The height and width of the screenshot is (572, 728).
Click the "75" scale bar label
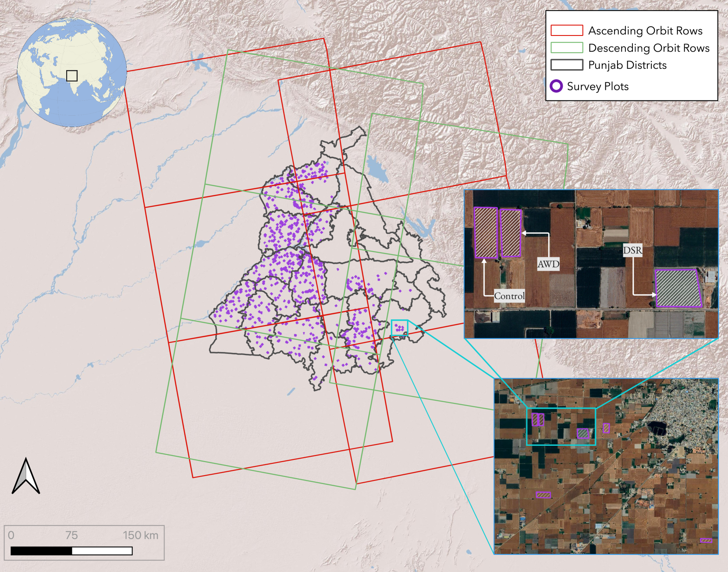71,535
